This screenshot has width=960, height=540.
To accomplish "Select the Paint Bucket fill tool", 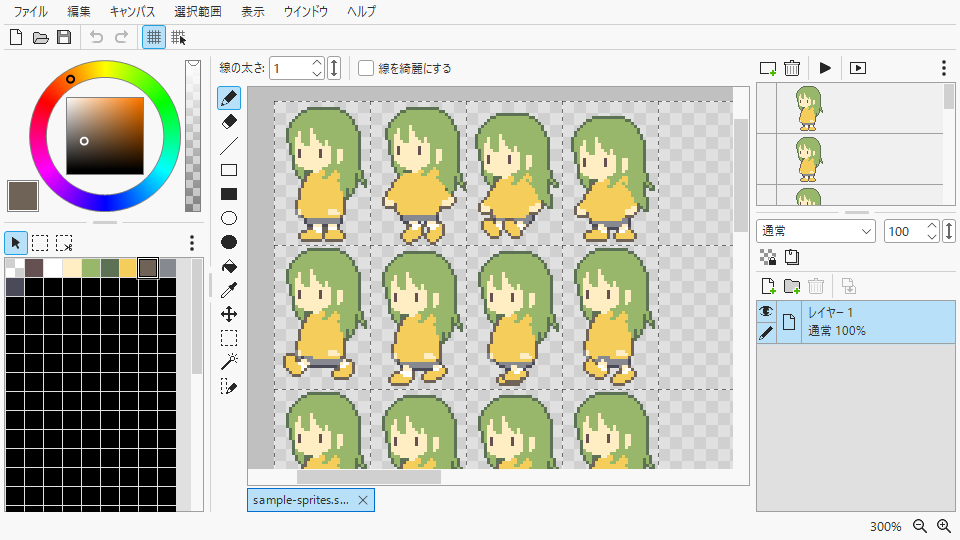I will point(229,266).
